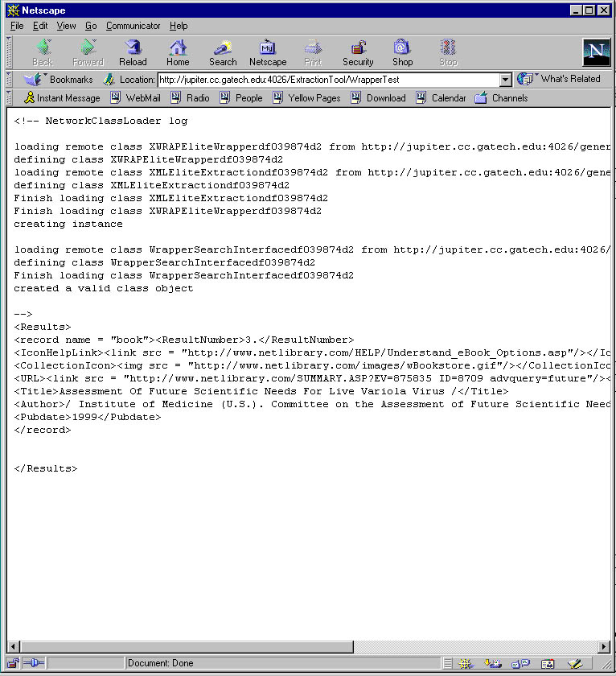This screenshot has width=616, height=676.
Task: Click the security padlock in status bar
Action: 13,664
